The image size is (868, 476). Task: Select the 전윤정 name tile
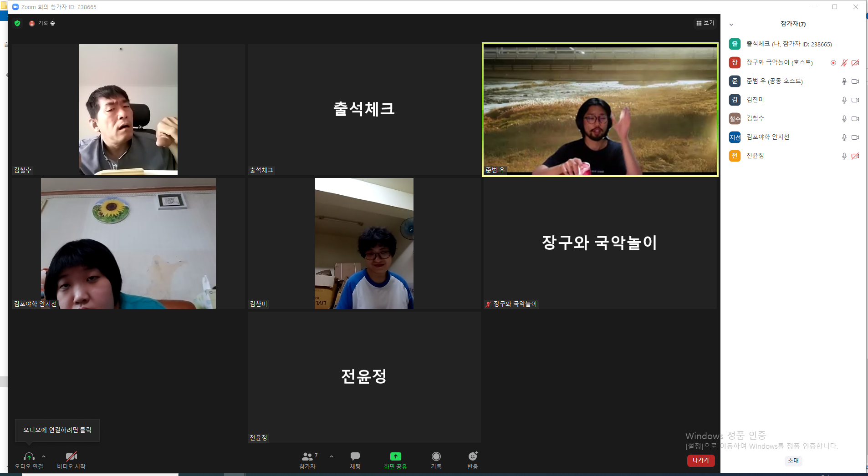coord(364,377)
